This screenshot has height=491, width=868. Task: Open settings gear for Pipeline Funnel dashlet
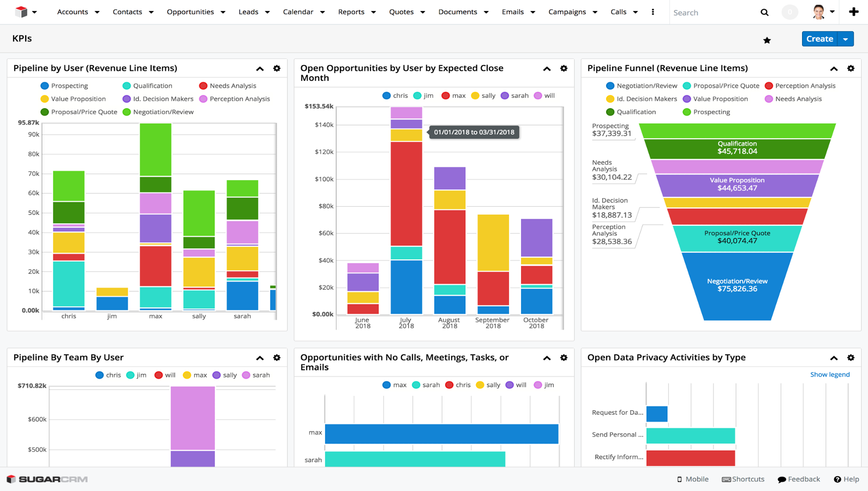(851, 69)
